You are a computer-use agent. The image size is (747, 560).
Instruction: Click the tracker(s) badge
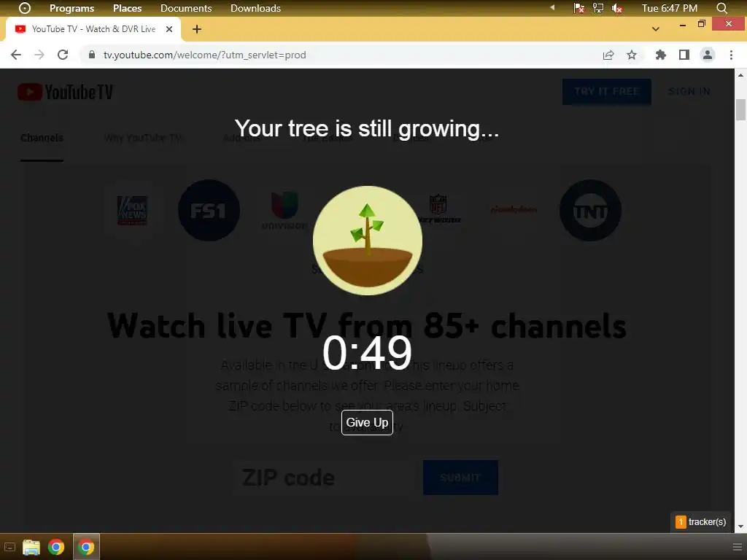pos(701,522)
